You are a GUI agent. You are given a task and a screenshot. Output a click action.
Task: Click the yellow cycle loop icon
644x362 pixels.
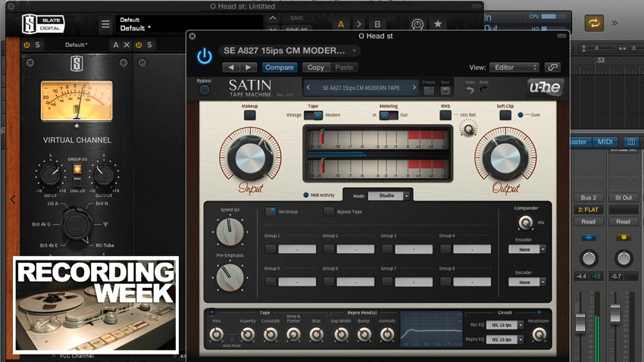pyautogui.click(x=594, y=23)
